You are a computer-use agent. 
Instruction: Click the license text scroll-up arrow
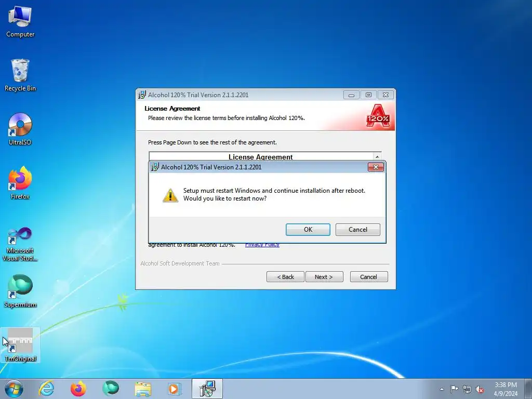click(377, 156)
